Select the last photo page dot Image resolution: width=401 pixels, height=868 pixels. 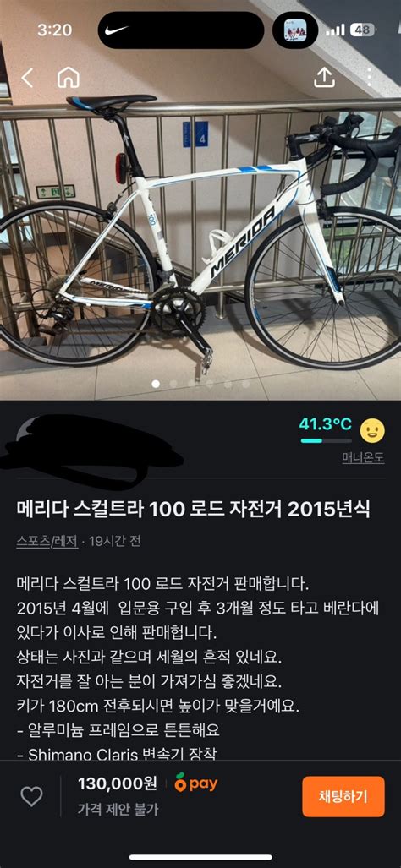(246, 384)
